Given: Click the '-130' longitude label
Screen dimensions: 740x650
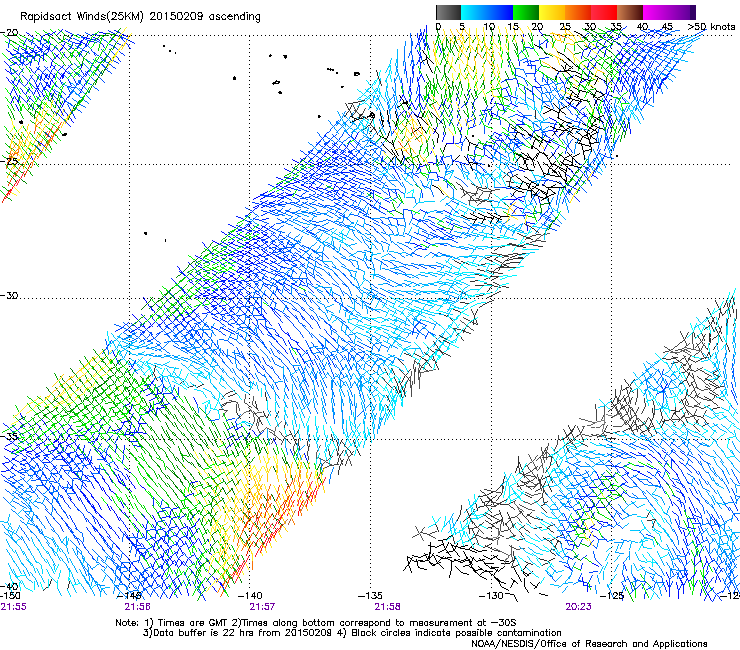Looking at the screenshot, I should point(491,596).
